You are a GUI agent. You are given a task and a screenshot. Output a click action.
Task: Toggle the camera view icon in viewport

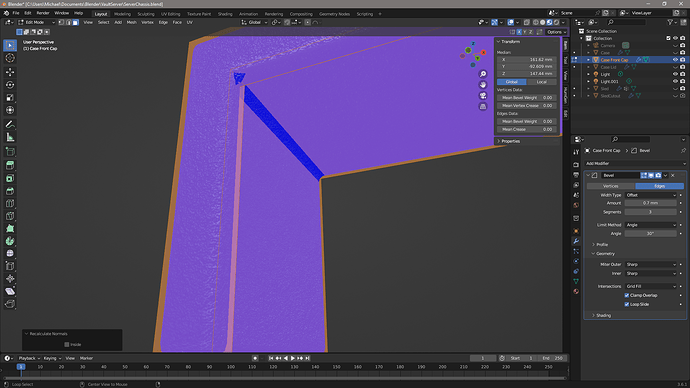pos(483,96)
